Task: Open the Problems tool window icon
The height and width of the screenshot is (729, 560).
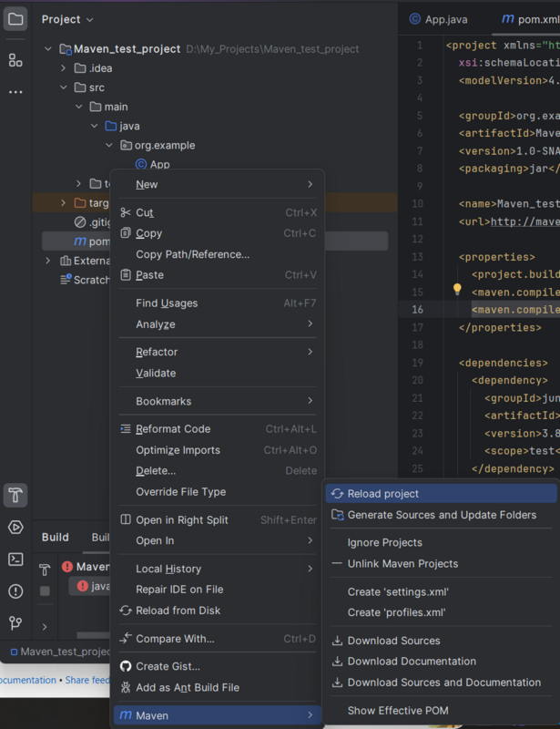Action: pyautogui.click(x=15, y=590)
